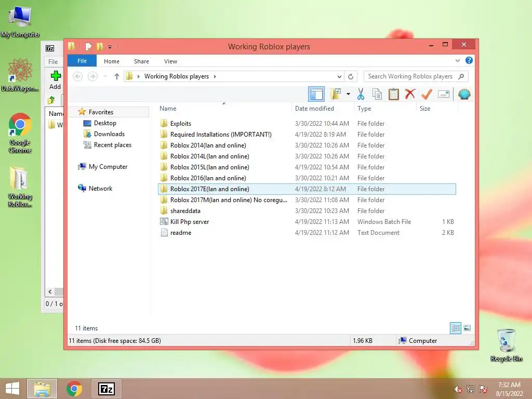Click the Rename toolbar icon

coord(444,94)
